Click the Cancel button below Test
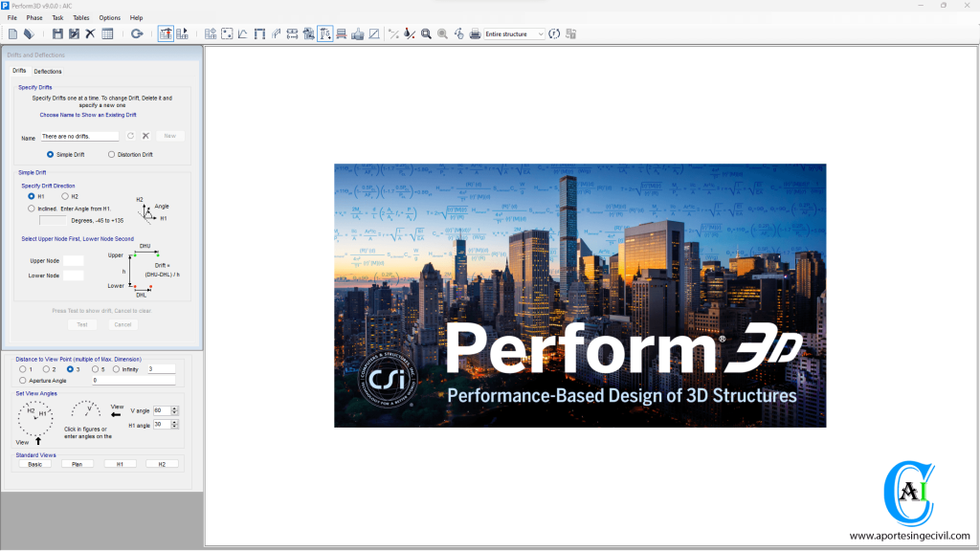This screenshot has height=551, width=980. [x=122, y=324]
